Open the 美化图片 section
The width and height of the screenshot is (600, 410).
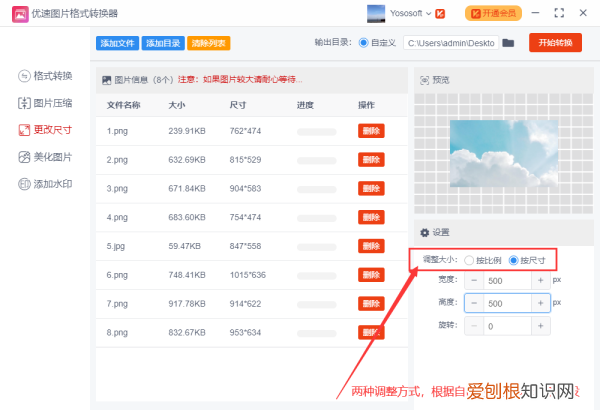pos(45,157)
